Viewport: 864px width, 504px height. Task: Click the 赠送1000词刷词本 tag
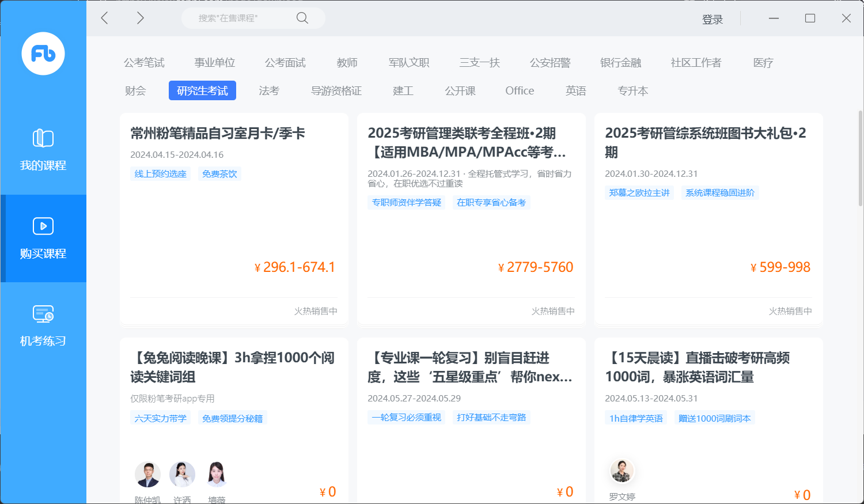tap(715, 419)
